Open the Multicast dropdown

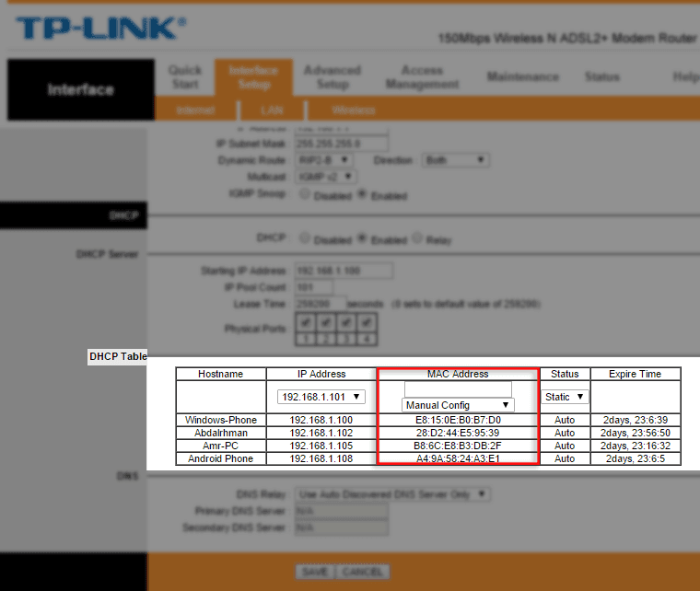325,177
